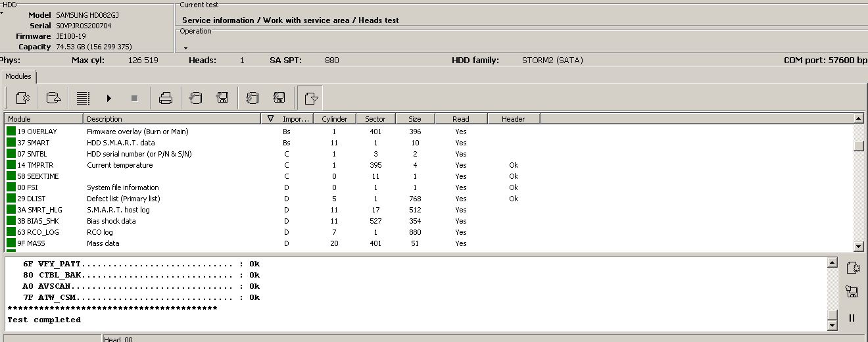Click the green status square of 3A SMRT_HLG

(11, 210)
